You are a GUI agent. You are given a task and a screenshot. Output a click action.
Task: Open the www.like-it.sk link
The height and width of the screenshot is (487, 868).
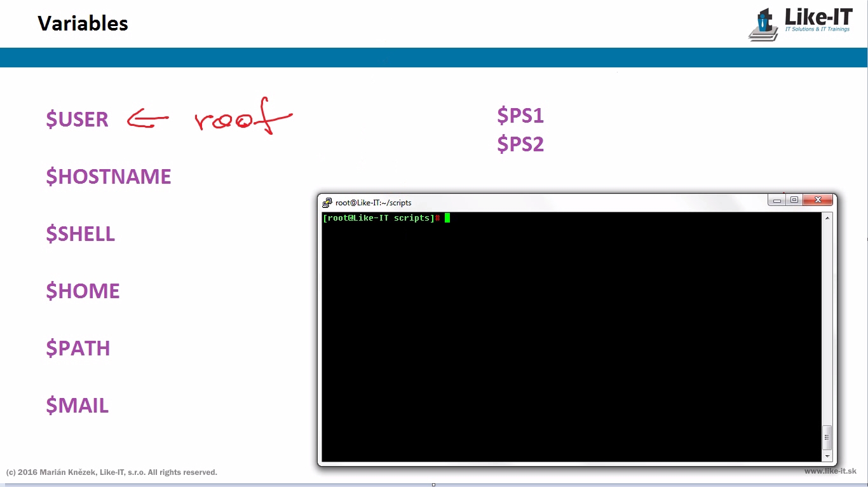point(830,471)
